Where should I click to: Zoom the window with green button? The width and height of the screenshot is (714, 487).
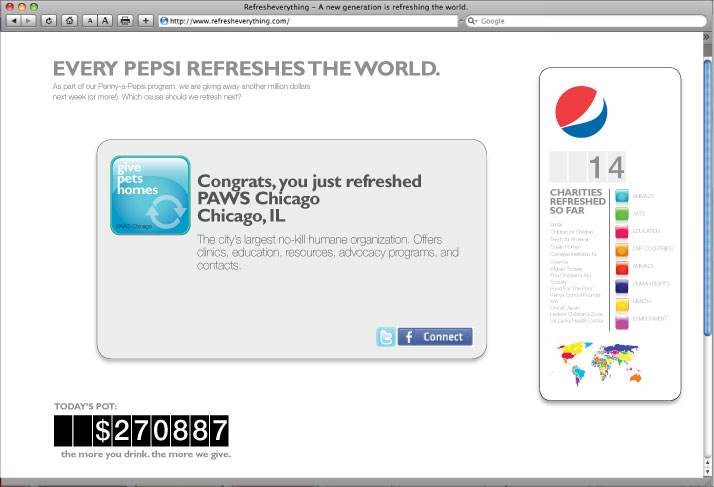tap(34, 7)
